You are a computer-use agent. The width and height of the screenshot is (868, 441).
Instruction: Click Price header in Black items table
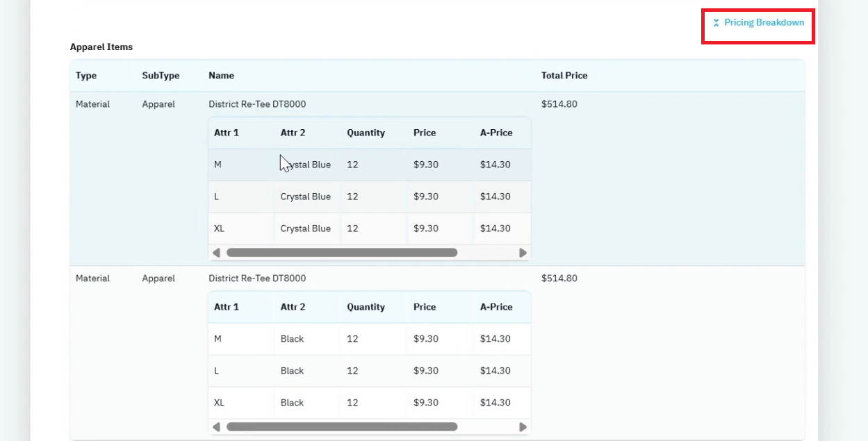tap(425, 307)
